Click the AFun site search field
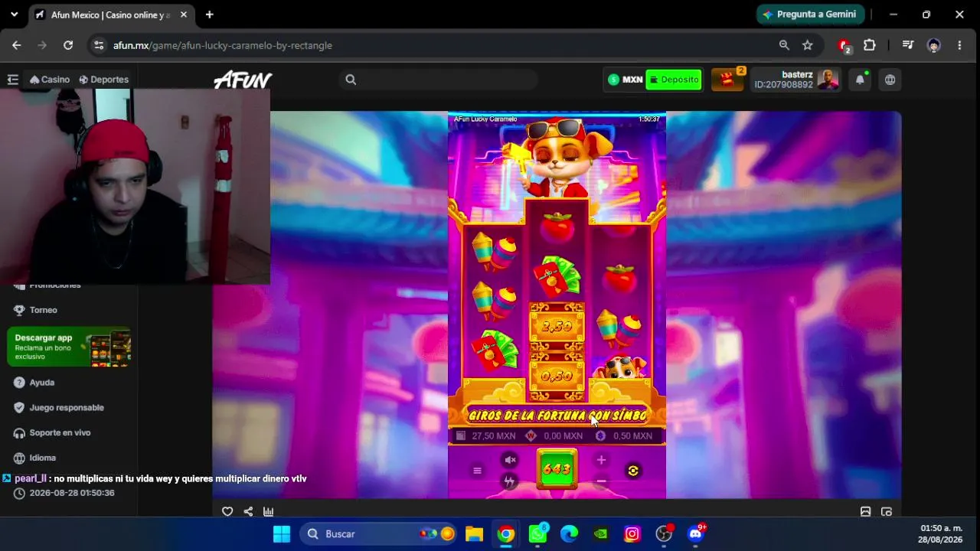 [439, 80]
